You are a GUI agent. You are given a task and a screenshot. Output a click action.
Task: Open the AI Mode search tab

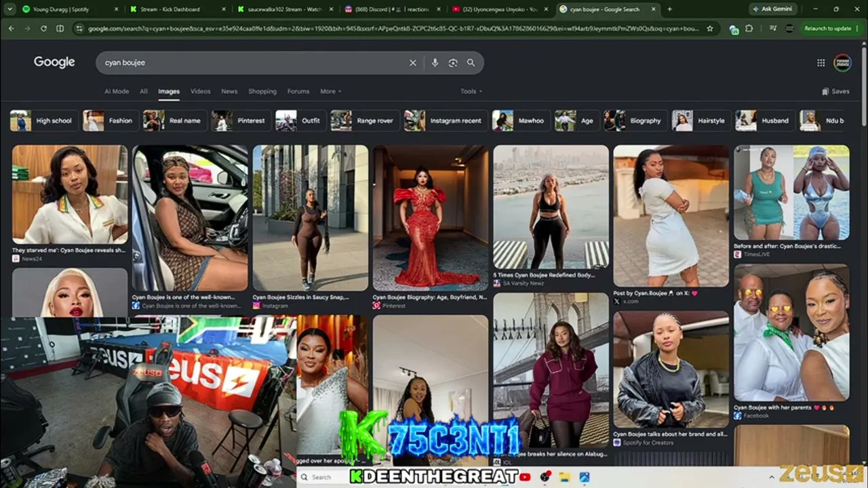[117, 91]
